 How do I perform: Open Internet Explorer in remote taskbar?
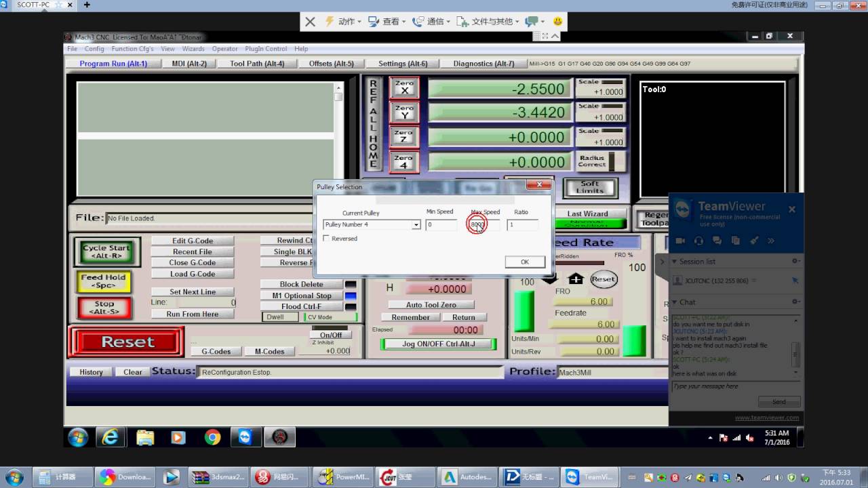(111, 437)
